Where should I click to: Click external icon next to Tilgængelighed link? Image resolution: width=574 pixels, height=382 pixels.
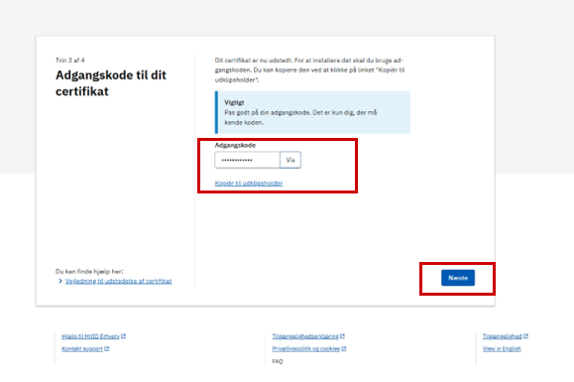tap(526, 336)
